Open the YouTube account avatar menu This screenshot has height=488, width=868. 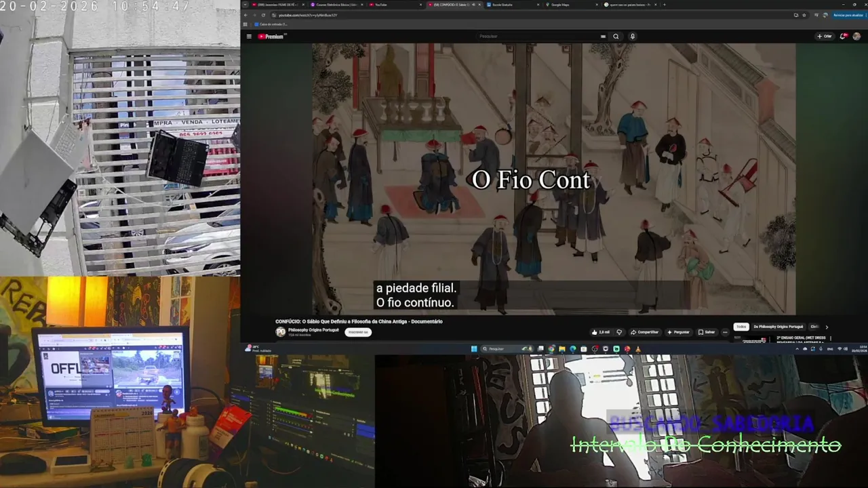856,37
